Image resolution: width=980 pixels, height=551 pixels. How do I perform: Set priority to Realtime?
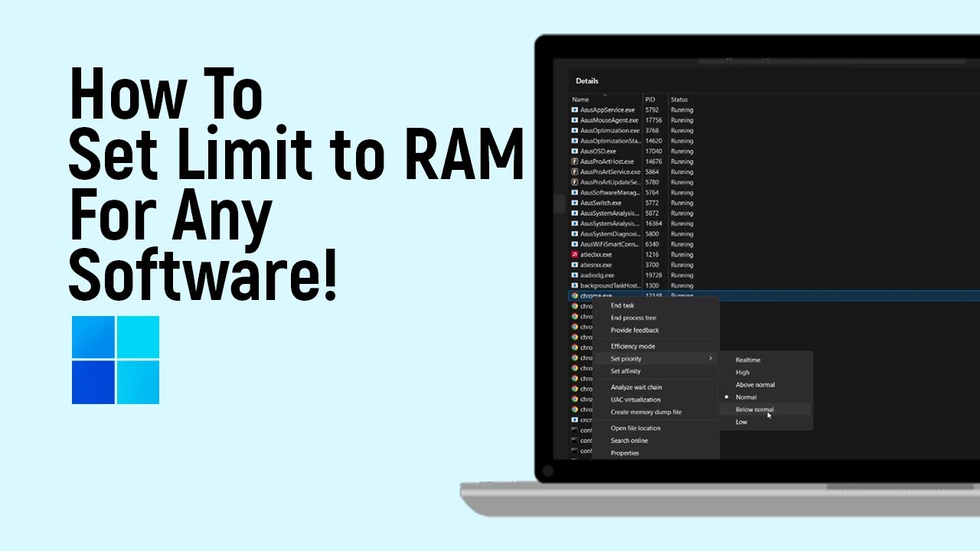click(x=748, y=360)
